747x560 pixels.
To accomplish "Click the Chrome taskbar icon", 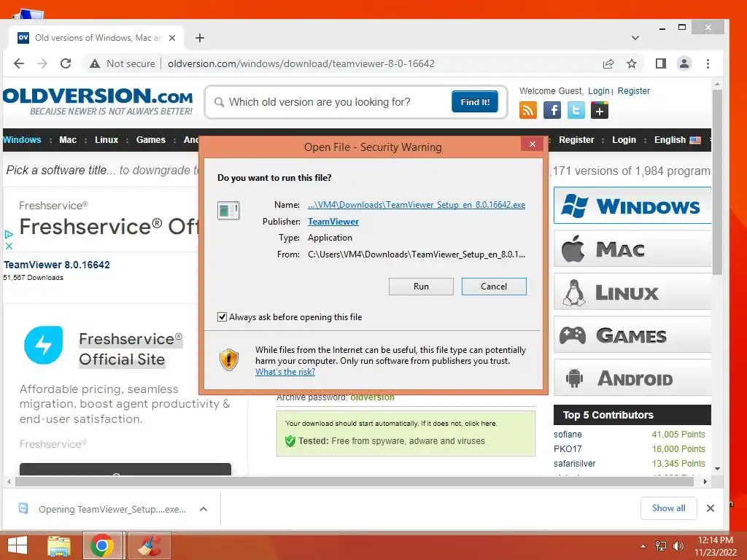I will [x=102, y=545].
